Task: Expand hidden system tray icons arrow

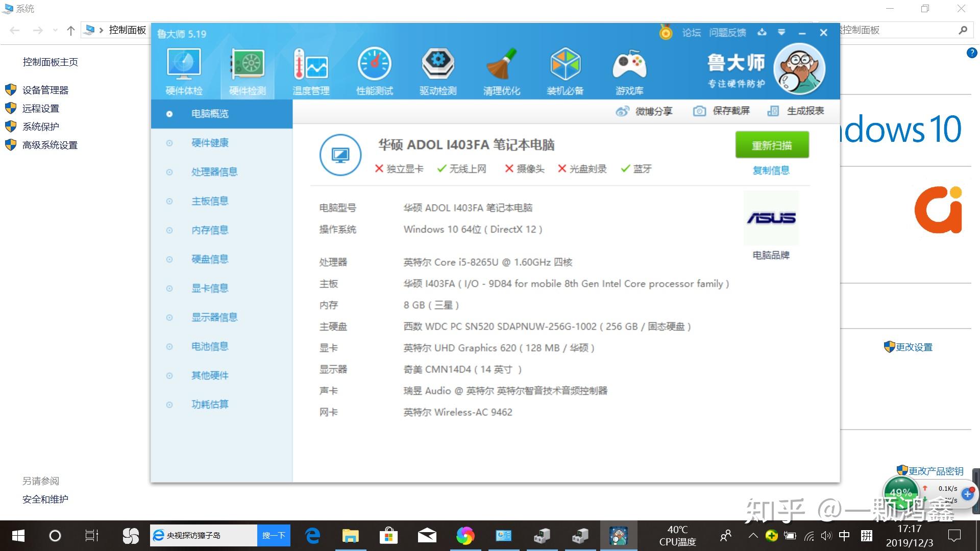Action: click(753, 536)
